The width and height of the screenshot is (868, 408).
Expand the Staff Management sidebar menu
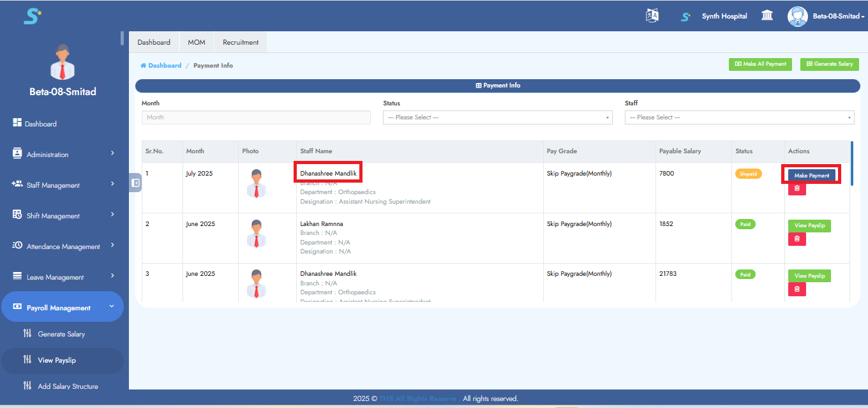click(x=63, y=185)
